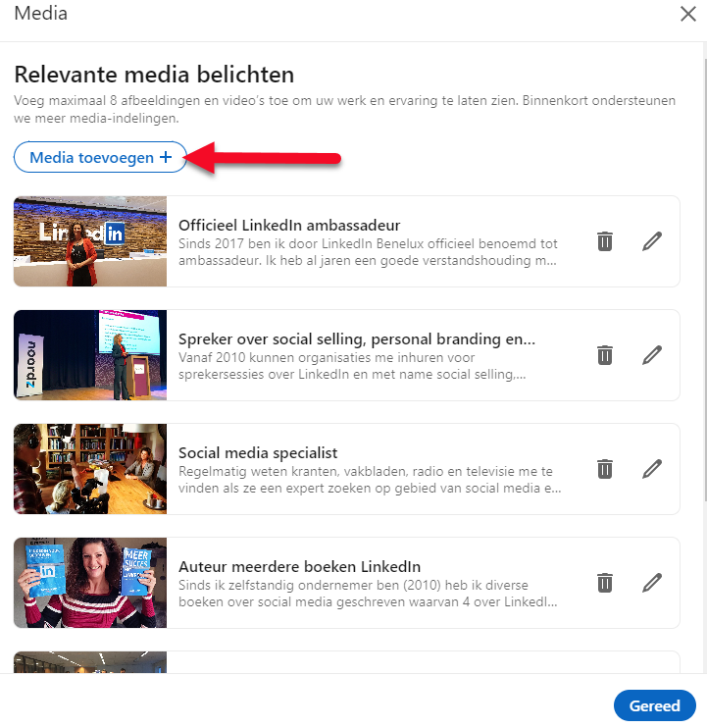This screenshot has height=728, width=707.
Task: Select the title Social media specialist
Action: coord(258,452)
